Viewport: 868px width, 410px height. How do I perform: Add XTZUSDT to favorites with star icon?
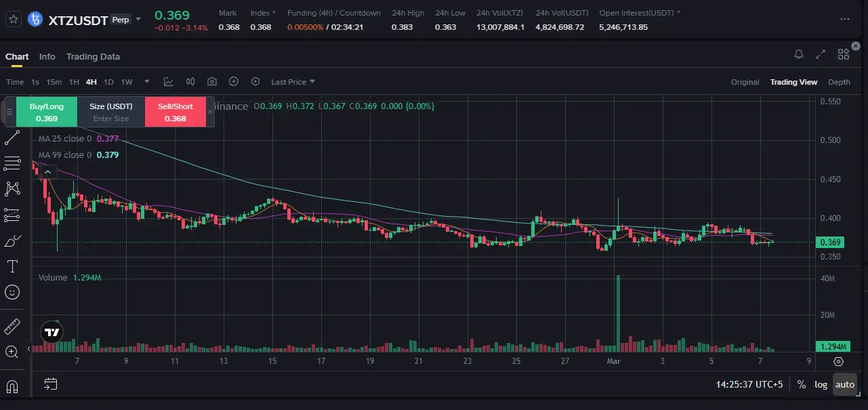tap(13, 20)
